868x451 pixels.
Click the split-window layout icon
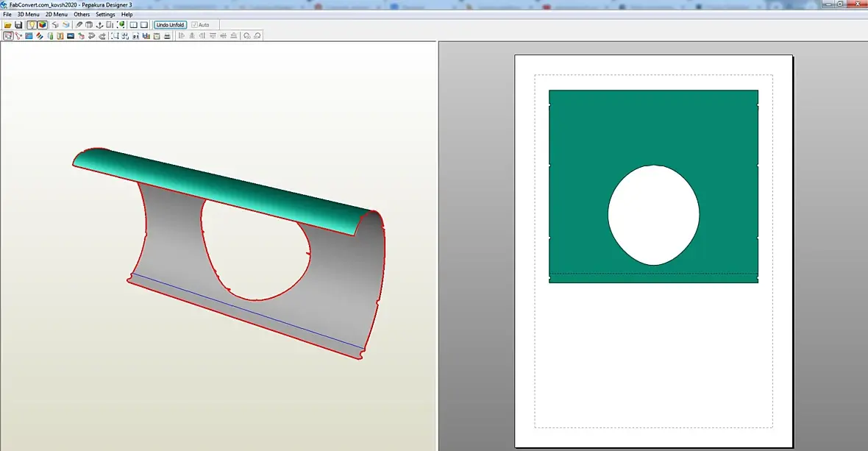pos(133,25)
